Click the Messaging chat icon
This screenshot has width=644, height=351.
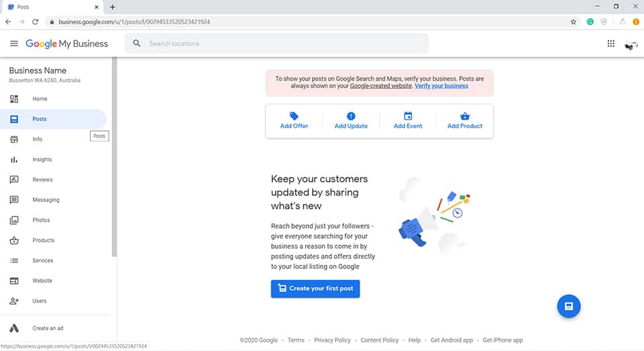point(14,200)
